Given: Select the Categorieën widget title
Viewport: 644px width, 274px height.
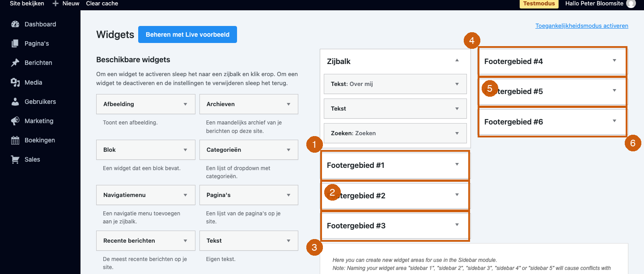Looking at the screenshot, I should (x=224, y=150).
